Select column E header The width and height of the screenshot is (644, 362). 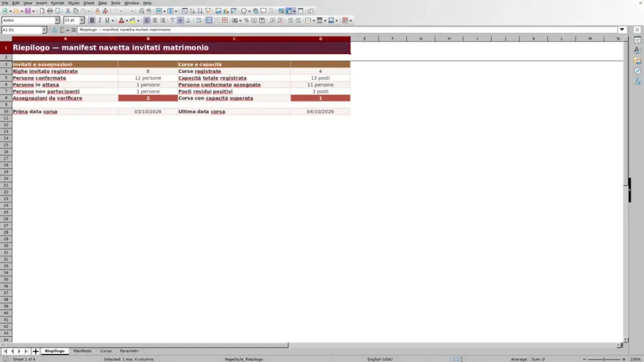(x=364, y=38)
